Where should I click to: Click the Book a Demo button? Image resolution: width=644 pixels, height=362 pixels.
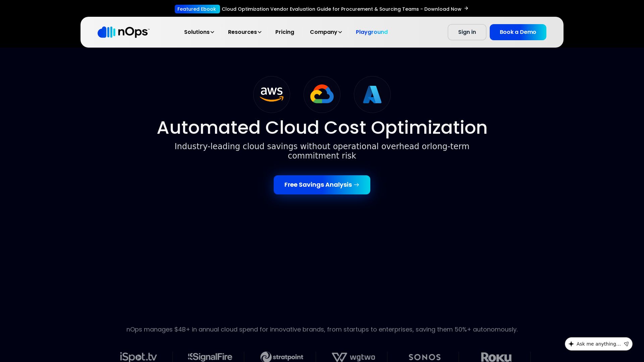[518, 32]
